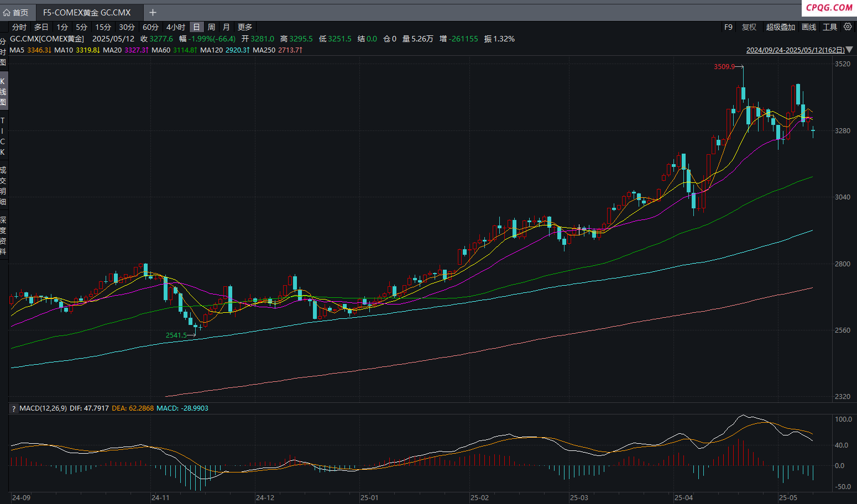
Task: Click the MACD: -28.9903 value
Action: pos(182,408)
